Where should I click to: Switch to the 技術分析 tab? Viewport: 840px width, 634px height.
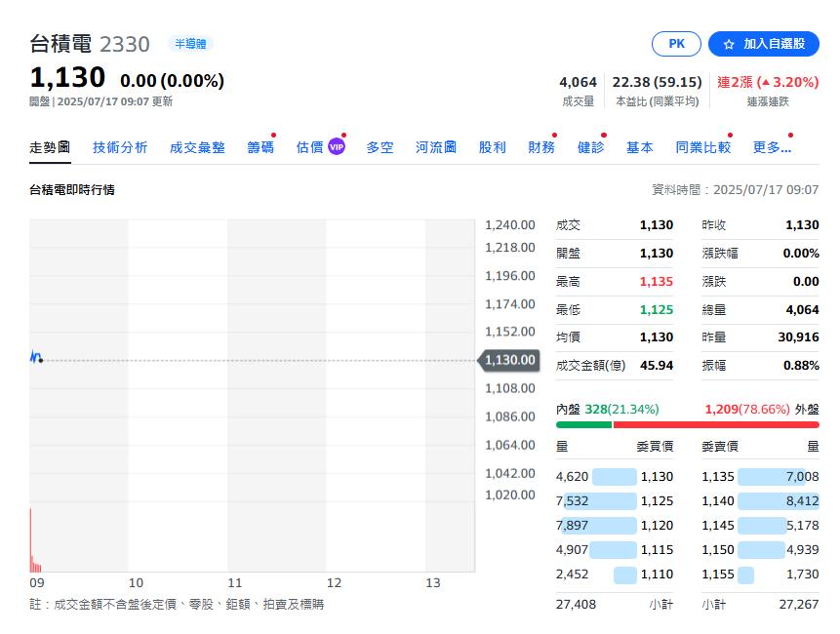tap(120, 147)
